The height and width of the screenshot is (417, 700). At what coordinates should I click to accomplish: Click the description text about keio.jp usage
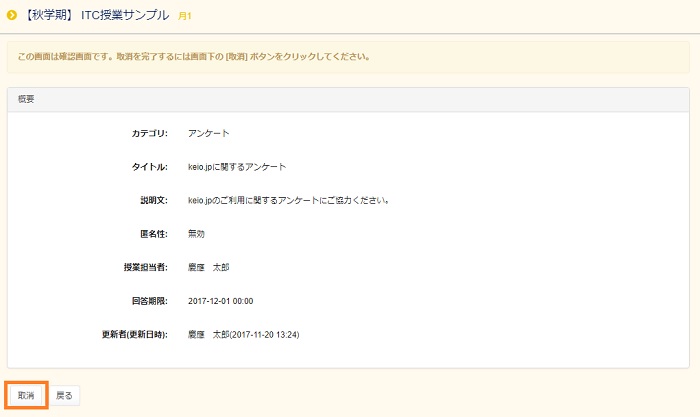point(288,200)
